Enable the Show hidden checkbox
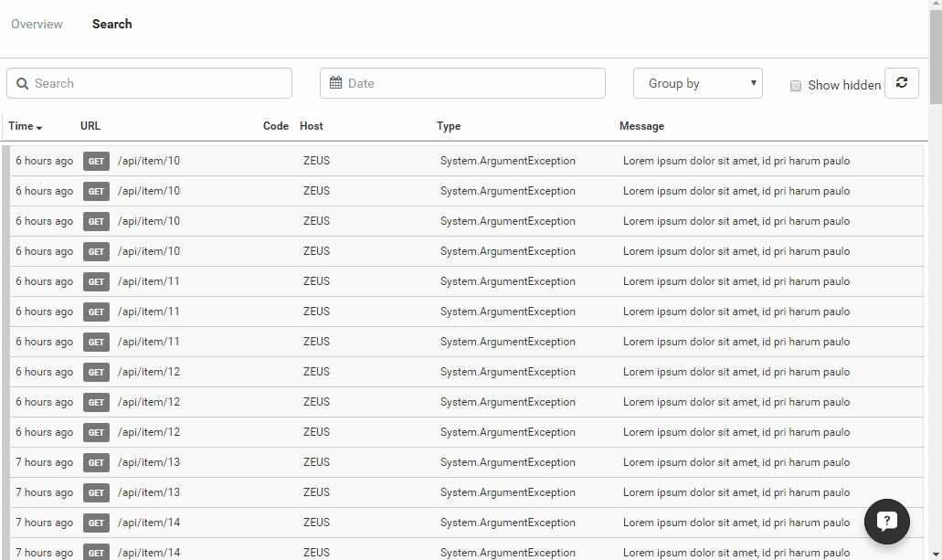Screen dimensions: 942x560 click(796, 86)
